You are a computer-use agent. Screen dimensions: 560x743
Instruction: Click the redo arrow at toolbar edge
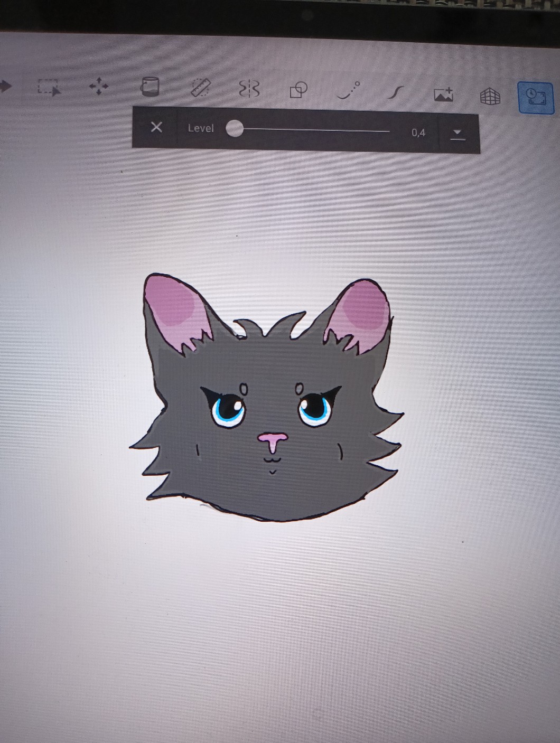5,86
